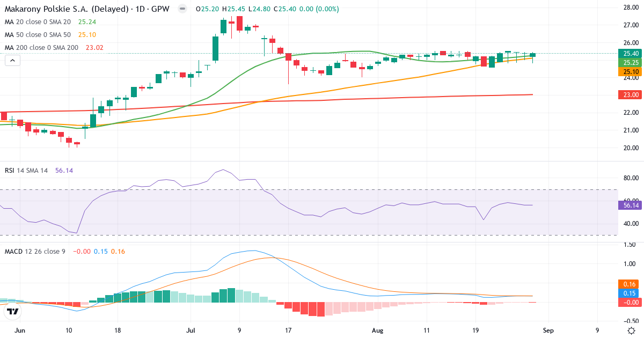Click the green 25.25 MA price tag
This screenshot has height=338, width=644.
[631, 62]
